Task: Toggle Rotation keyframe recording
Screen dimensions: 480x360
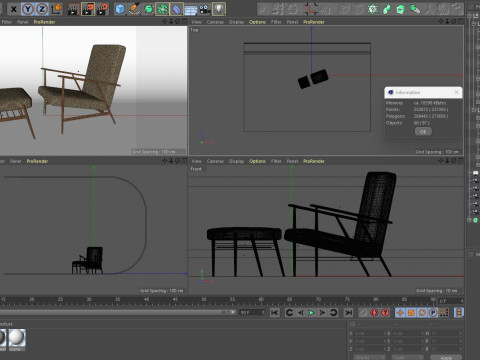Action: point(422,313)
